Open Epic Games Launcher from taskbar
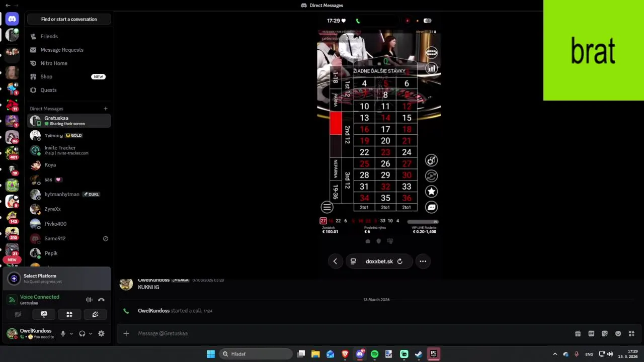 (433, 354)
